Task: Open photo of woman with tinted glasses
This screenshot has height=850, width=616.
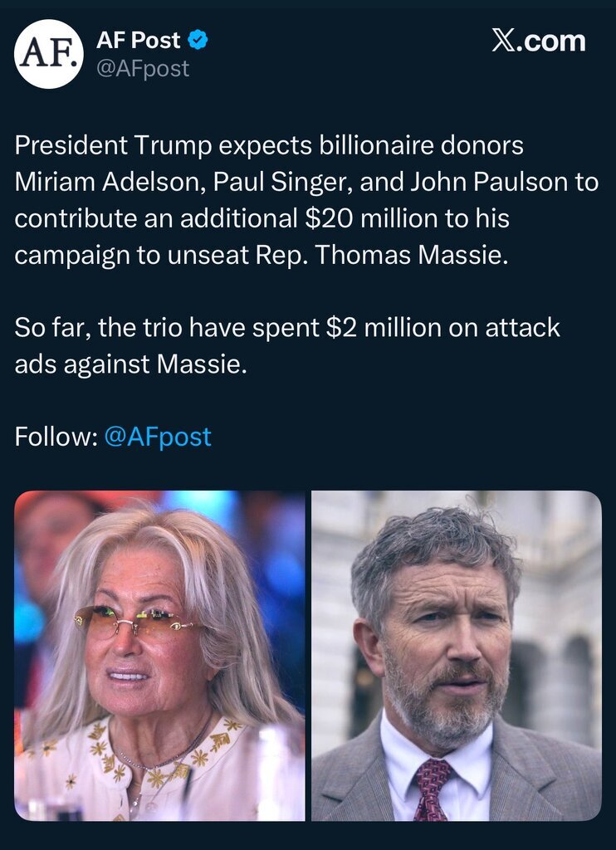Action: point(159,655)
